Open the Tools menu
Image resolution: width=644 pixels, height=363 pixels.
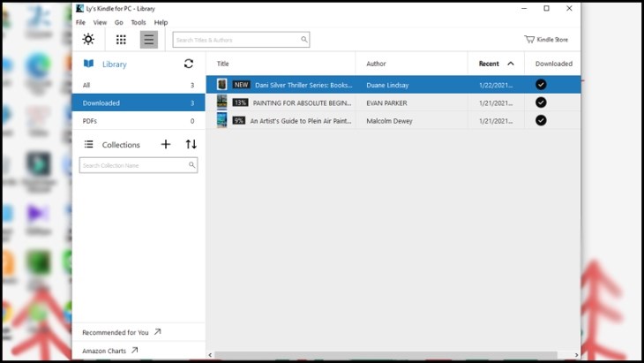pyautogui.click(x=139, y=22)
